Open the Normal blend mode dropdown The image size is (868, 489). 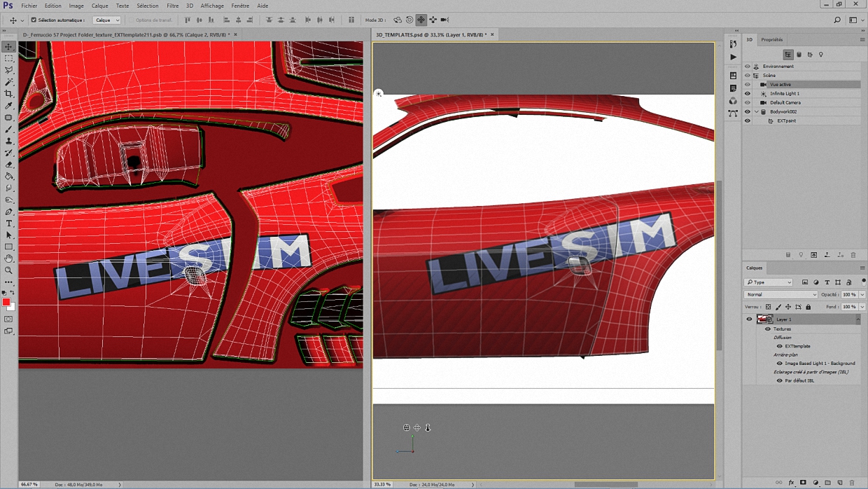780,295
